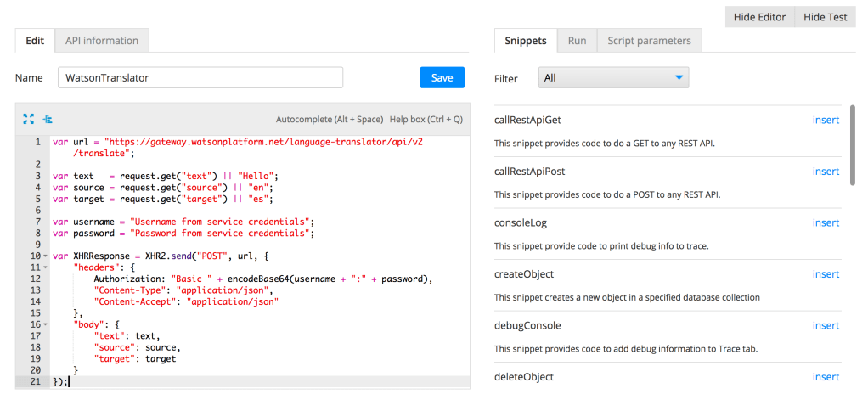868x394 pixels.
Task: Insert the consoleLog snippet
Action: tap(826, 223)
